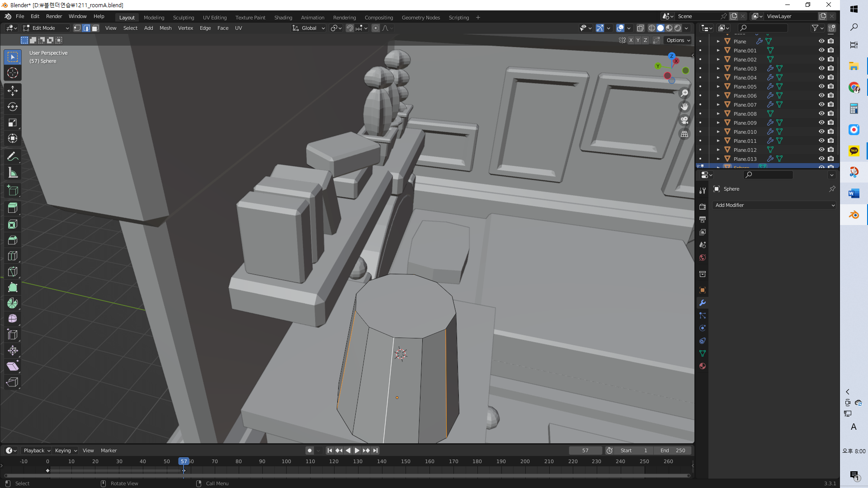Open Material properties tab icon
868x488 pixels.
point(703,366)
